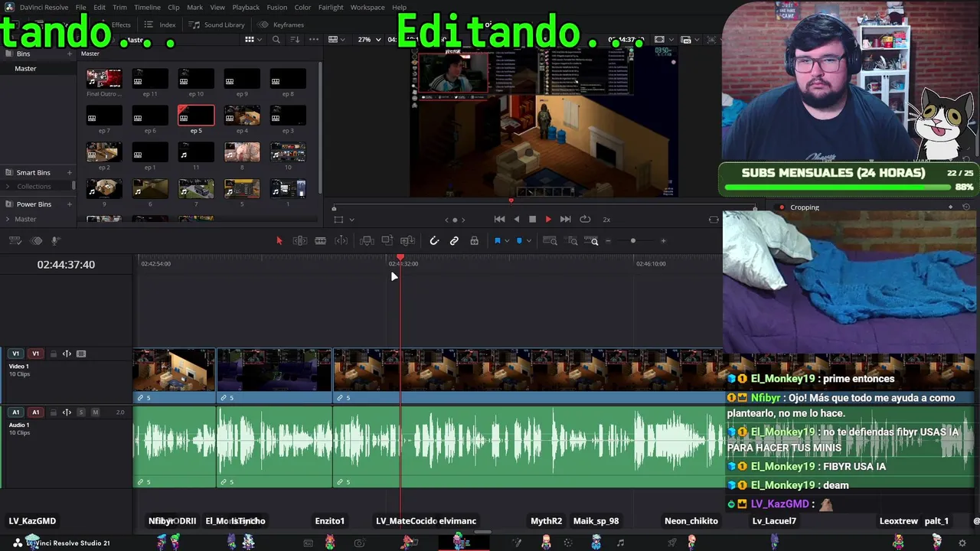980x551 pixels.
Task: Open the Fairlight menu
Action: [x=331, y=8]
